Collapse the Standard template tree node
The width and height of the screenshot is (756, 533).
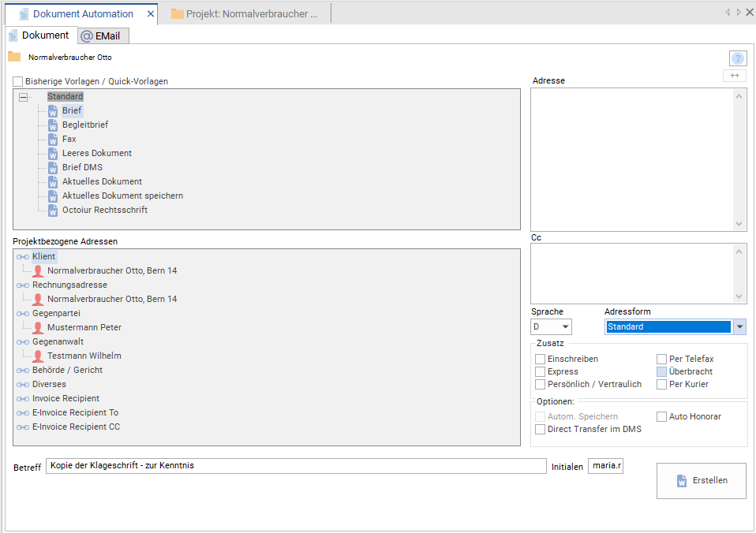(x=23, y=97)
